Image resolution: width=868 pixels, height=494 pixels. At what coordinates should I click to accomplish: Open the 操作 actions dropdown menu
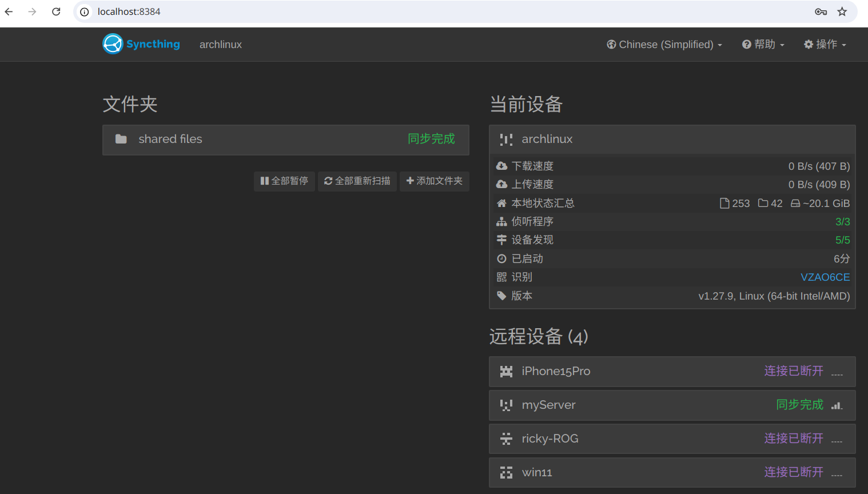tap(825, 45)
